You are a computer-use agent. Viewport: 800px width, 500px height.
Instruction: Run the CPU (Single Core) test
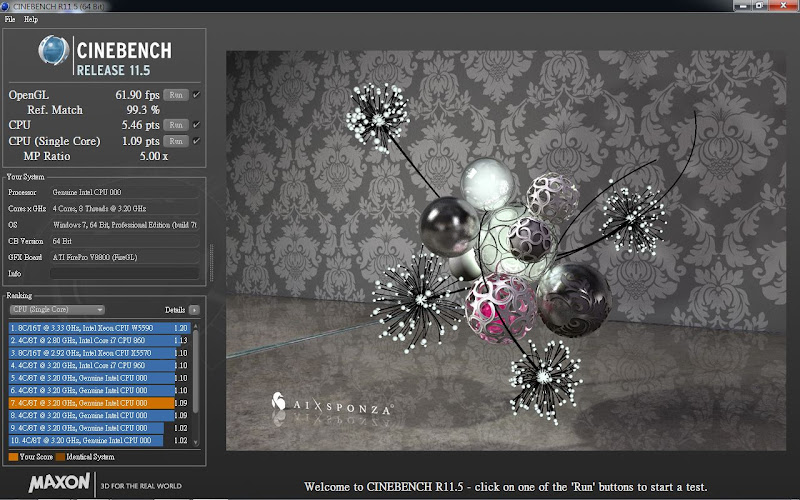coord(176,141)
